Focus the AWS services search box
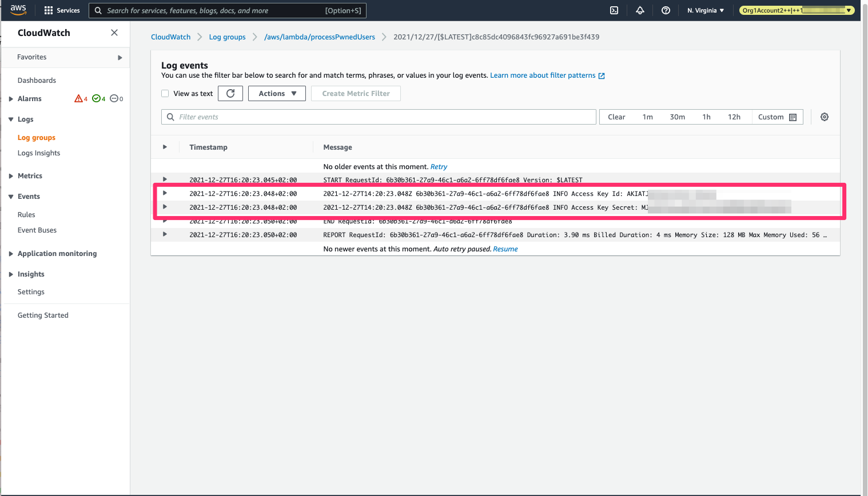The image size is (868, 496). click(x=228, y=10)
